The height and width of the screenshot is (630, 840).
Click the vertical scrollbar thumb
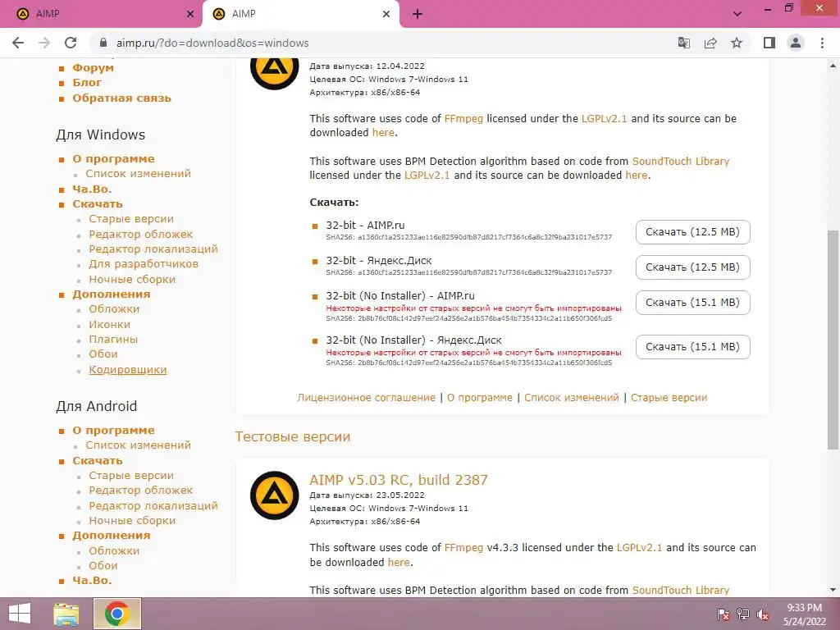click(x=833, y=340)
